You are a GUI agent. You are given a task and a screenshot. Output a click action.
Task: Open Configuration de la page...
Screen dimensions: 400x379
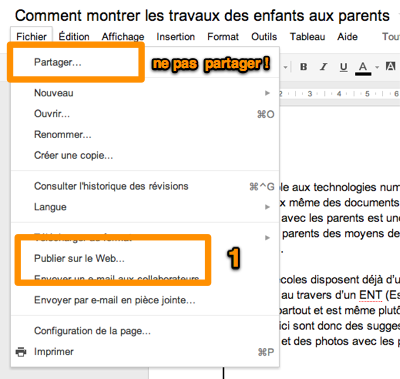point(145,331)
